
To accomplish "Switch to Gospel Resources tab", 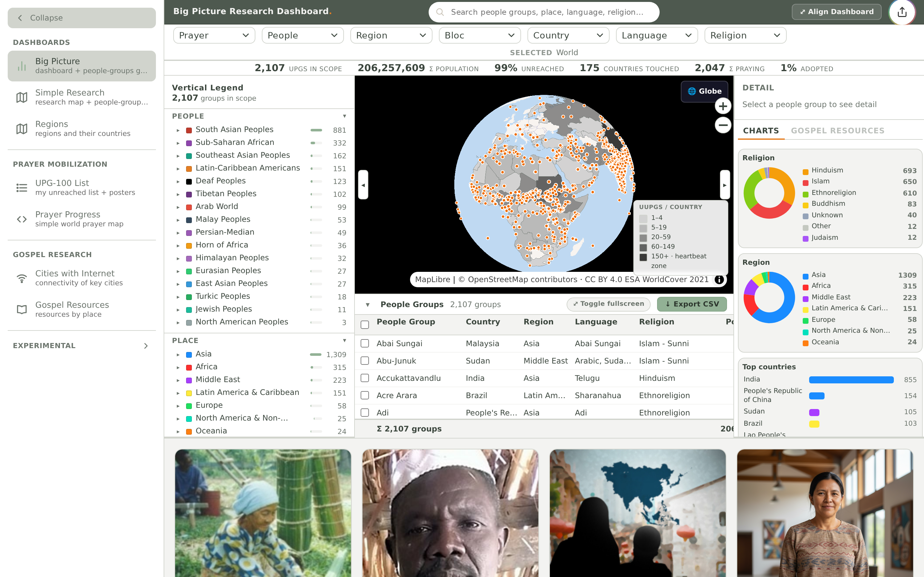I will point(837,131).
